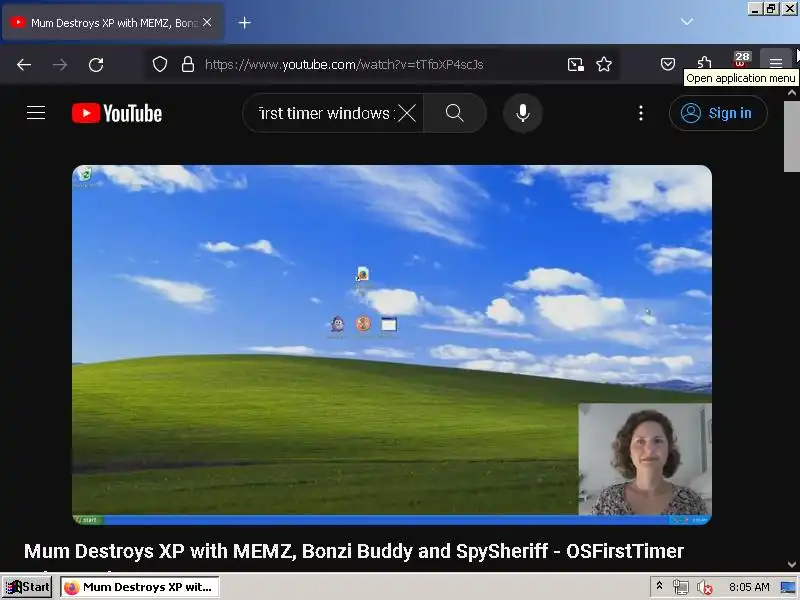
Task: Expand the list all tabs chevron
Action: click(687, 21)
